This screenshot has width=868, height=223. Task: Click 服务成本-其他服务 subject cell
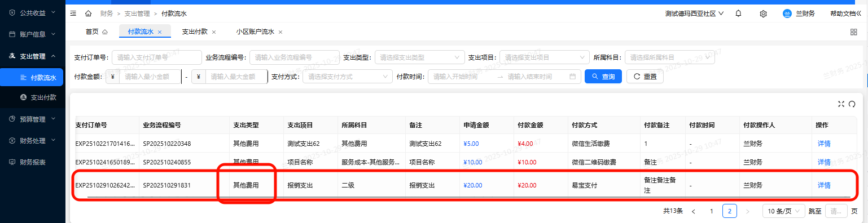tap(371, 162)
